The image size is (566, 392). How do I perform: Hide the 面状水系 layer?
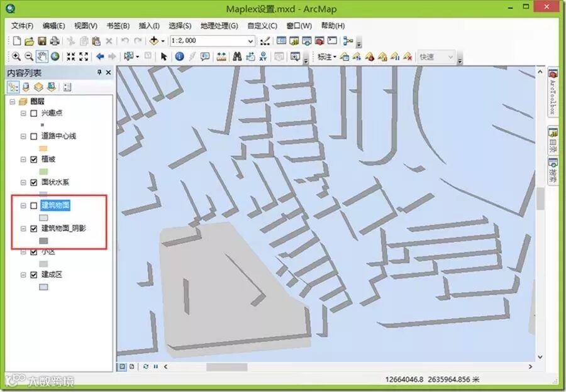(34, 182)
